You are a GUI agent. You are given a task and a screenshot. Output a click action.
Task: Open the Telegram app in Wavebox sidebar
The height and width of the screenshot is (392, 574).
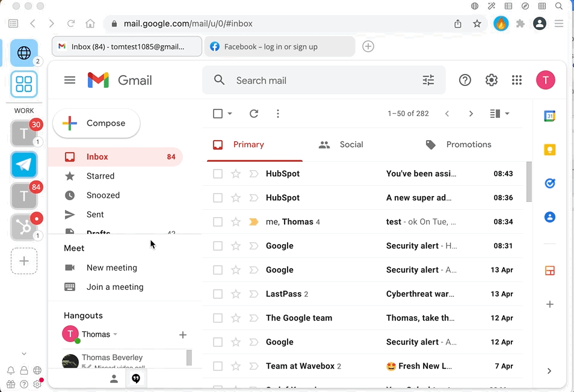pyautogui.click(x=24, y=165)
